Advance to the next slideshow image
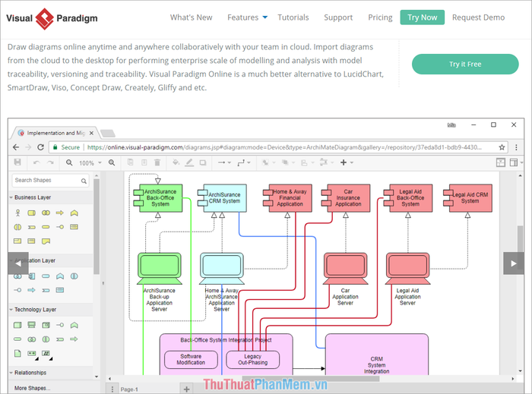Image resolution: width=532 pixels, height=394 pixels. (514, 263)
